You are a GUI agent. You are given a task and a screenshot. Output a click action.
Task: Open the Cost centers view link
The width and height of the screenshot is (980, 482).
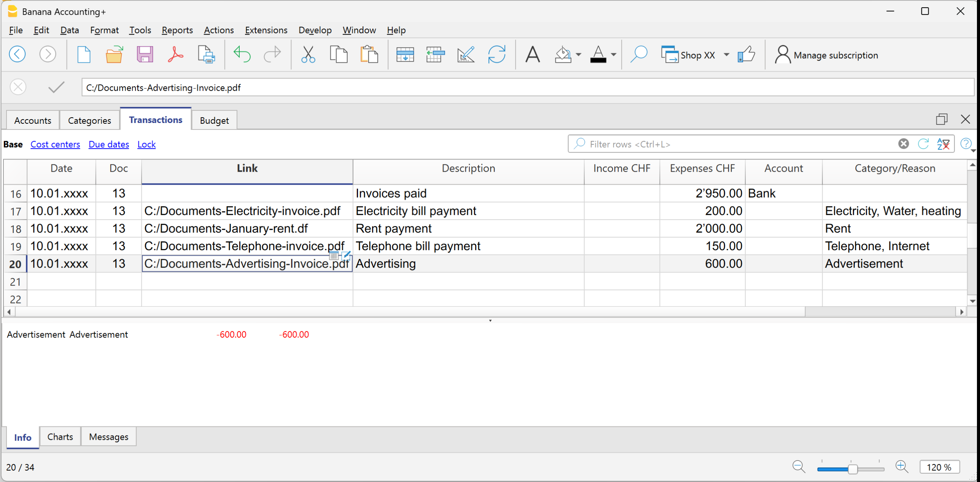55,144
